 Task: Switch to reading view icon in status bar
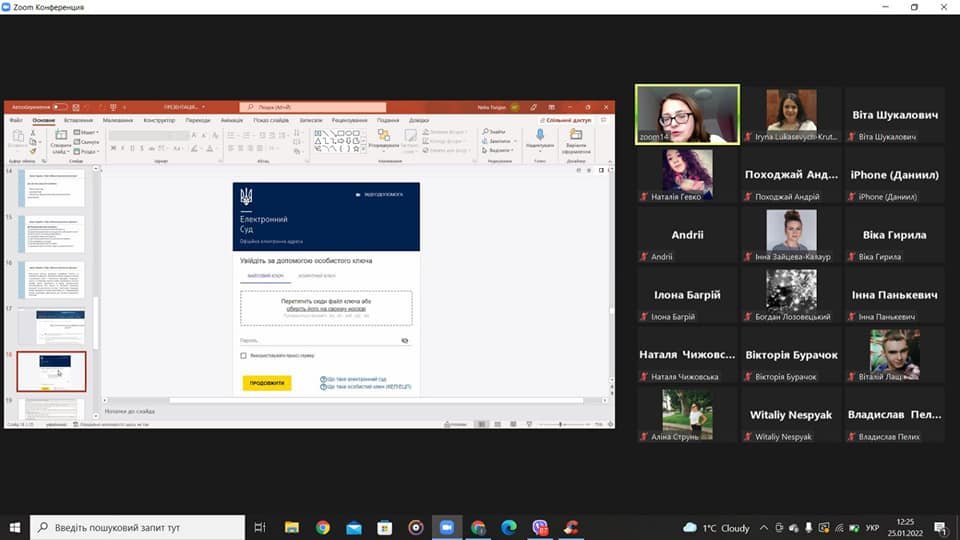click(x=513, y=424)
